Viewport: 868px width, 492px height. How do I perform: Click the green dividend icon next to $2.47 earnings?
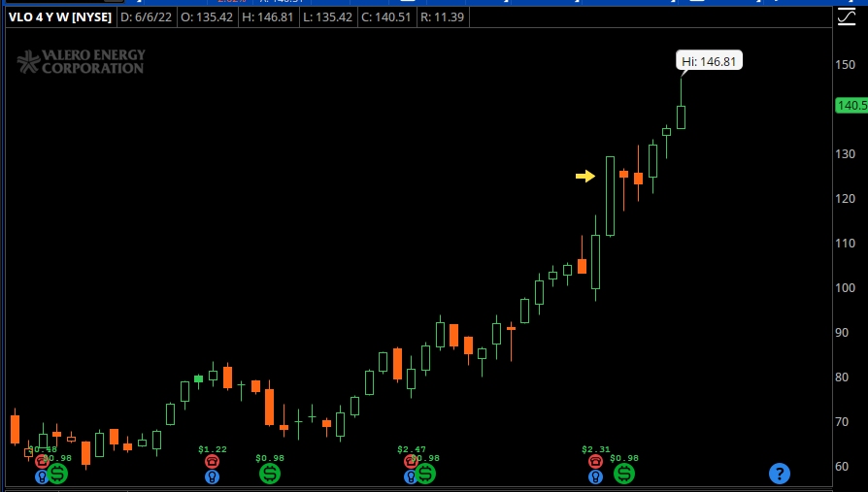tap(425, 474)
